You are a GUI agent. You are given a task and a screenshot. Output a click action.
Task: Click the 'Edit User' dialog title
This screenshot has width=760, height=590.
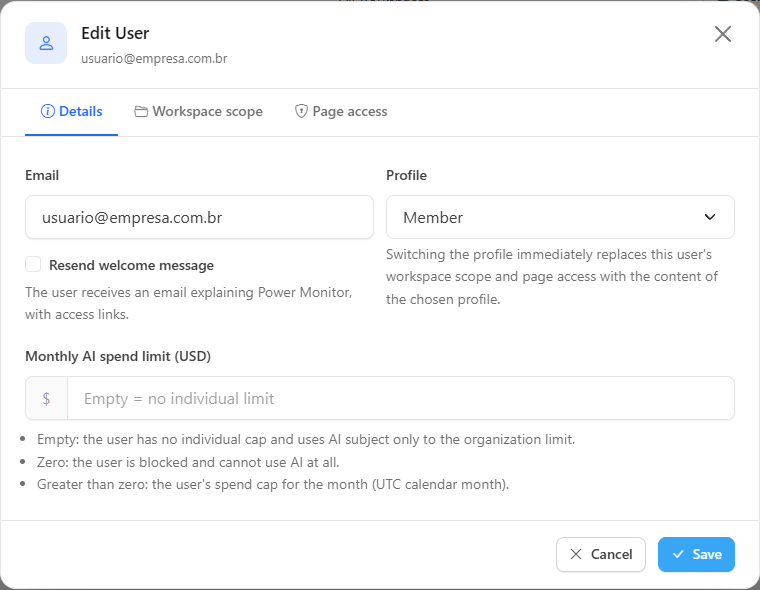pos(115,33)
